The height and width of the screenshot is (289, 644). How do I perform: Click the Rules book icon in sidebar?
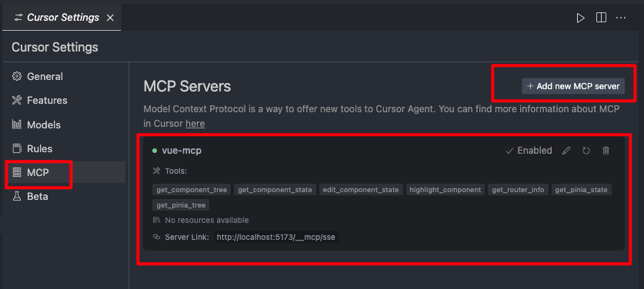pyautogui.click(x=17, y=148)
